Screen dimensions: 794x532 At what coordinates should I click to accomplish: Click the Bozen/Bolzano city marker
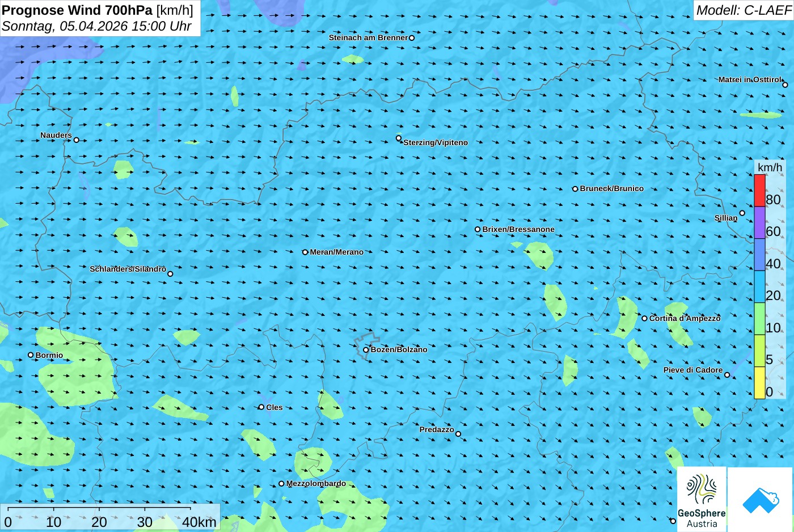[x=366, y=350]
